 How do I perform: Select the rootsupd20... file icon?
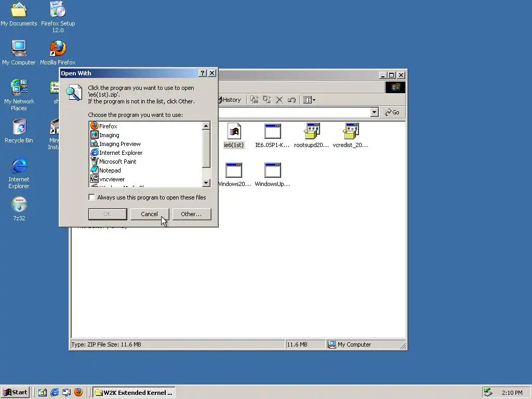point(312,136)
